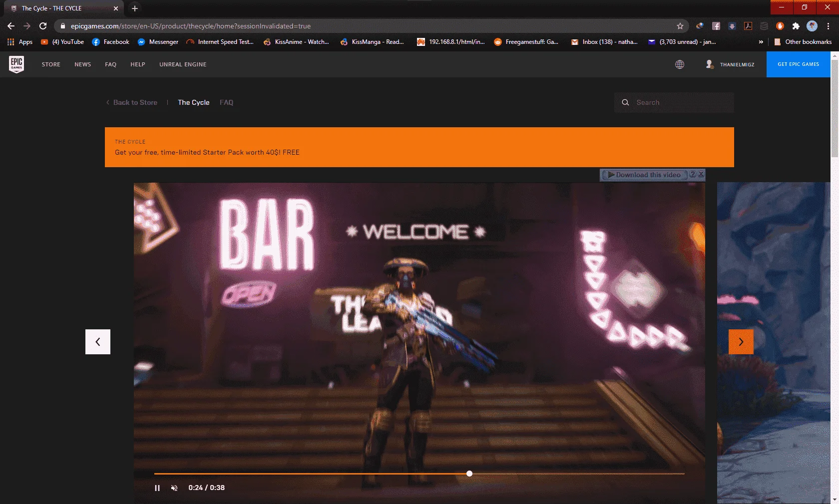Screen dimensions: 839x504
Task: Open the orange hand ad blocker extension
Action: click(780, 26)
